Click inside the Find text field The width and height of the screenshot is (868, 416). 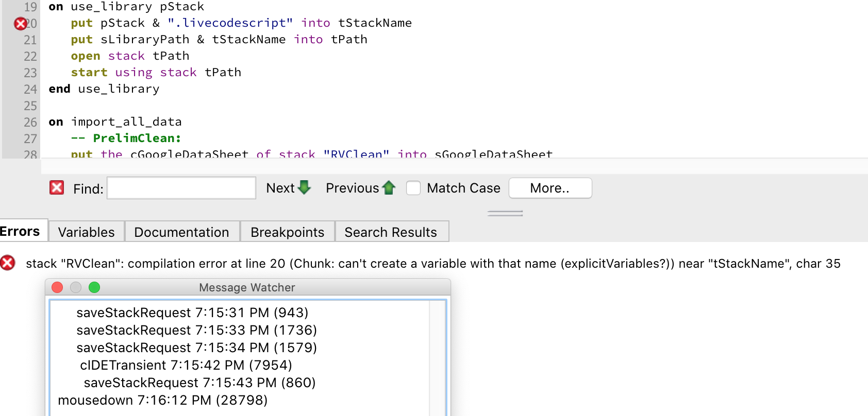(181, 188)
